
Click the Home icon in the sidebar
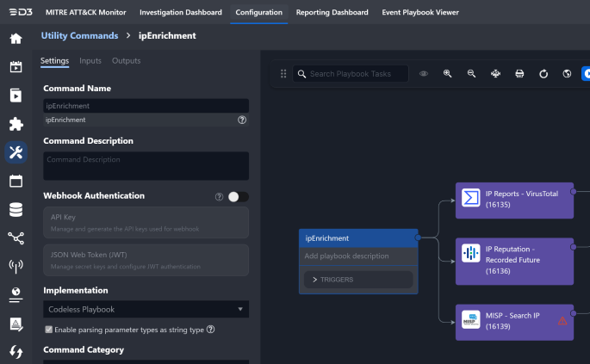[16, 39]
